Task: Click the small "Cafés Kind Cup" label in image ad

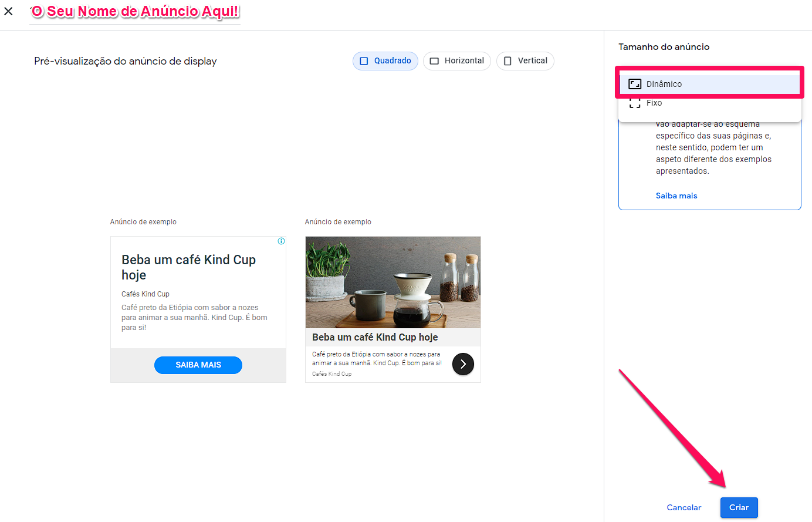Action: tap(332, 374)
